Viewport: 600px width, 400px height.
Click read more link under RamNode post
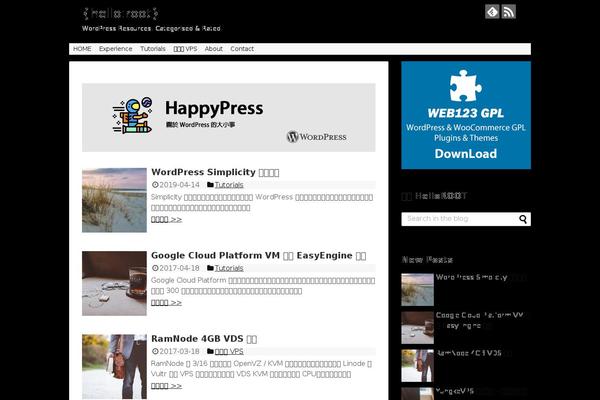[166, 386]
